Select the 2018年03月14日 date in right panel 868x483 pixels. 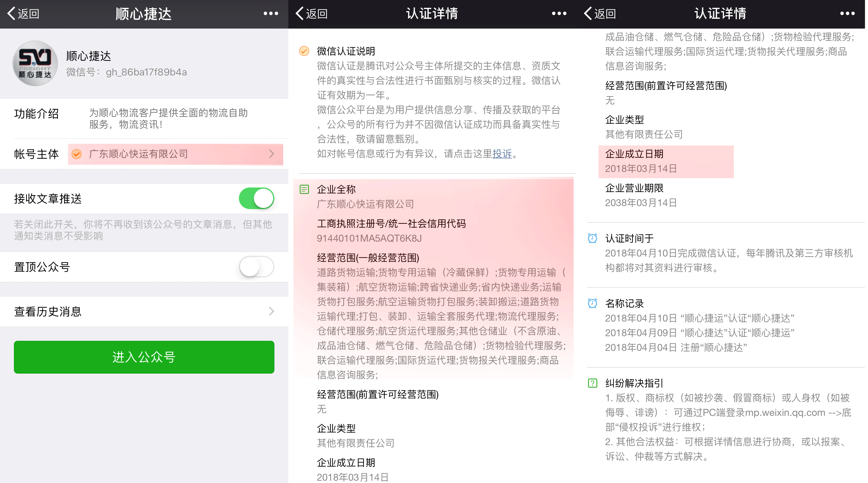click(x=641, y=169)
